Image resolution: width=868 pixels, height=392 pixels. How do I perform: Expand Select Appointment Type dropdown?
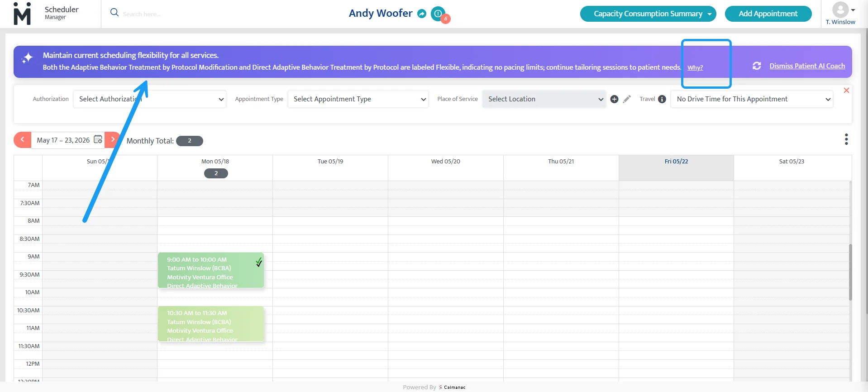coord(358,99)
